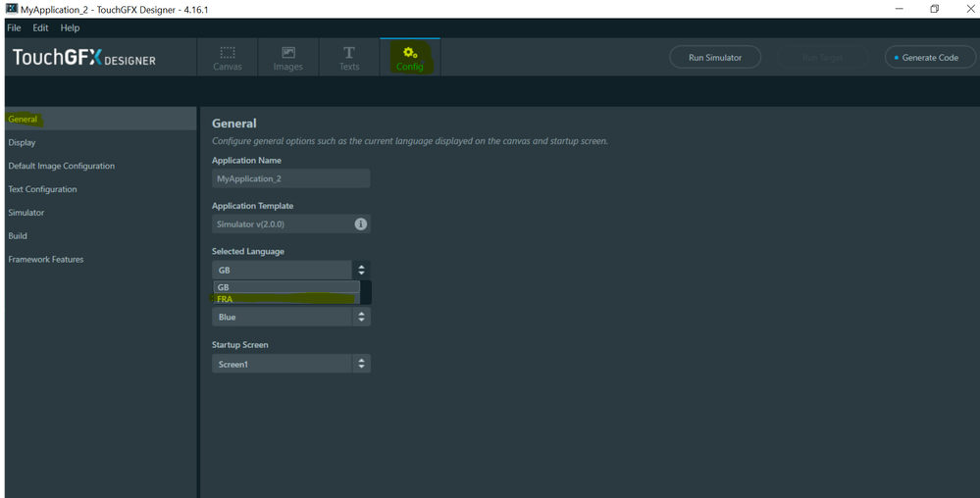
Task: Choose FRA from the language list
Action: coord(286,299)
